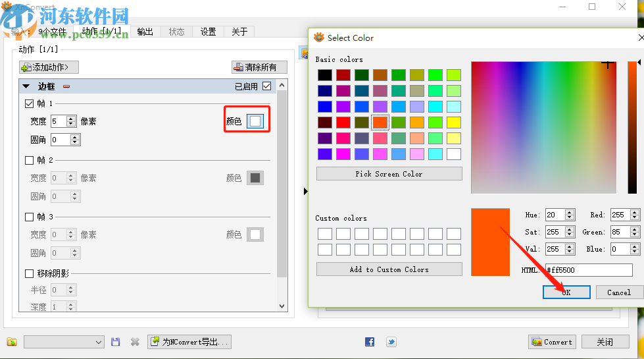Click the 为NConvert导出... button

point(189,342)
